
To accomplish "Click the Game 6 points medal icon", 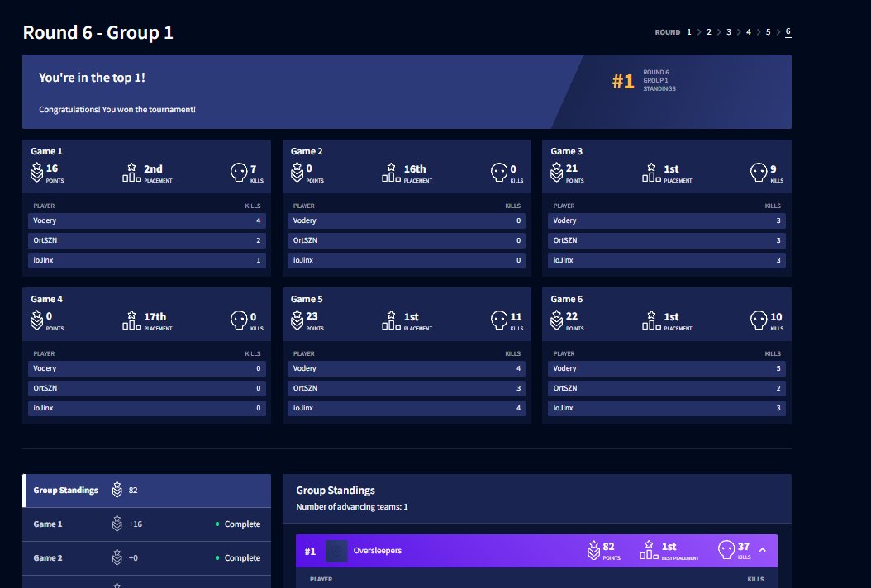I will (x=557, y=320).
